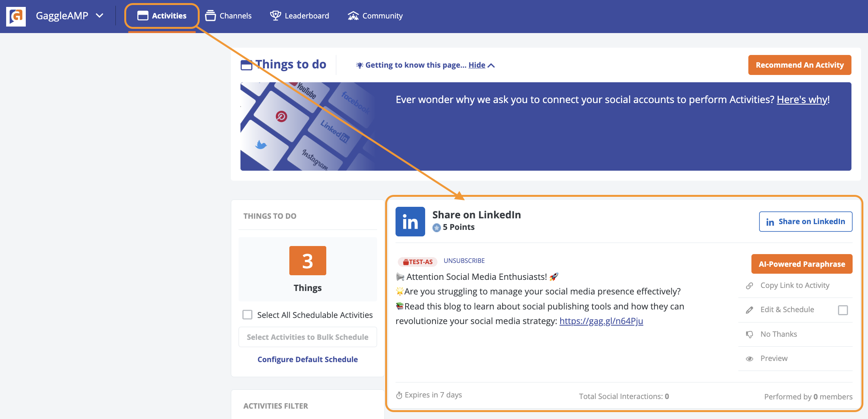Click the orange 3 Things counter
Screen dimensions: 868x419
coord(307,261)
